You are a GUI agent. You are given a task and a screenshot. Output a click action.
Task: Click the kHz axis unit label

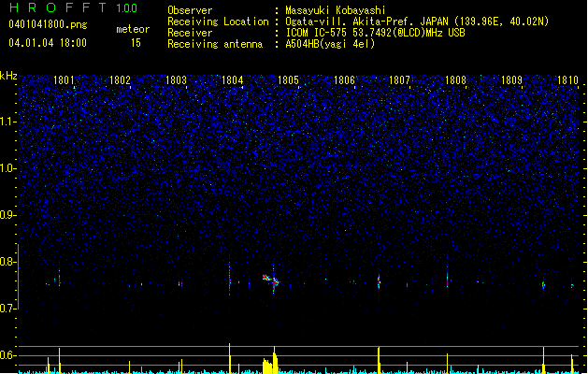tap(8, 76)
